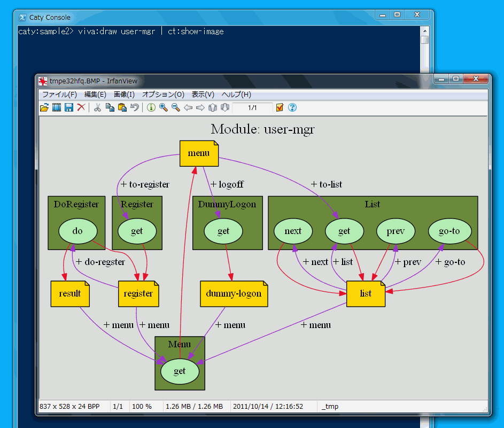This screenshot has height=428, width=504.
Task: Open the オプション(O) menu
Action: click(163, 95)
